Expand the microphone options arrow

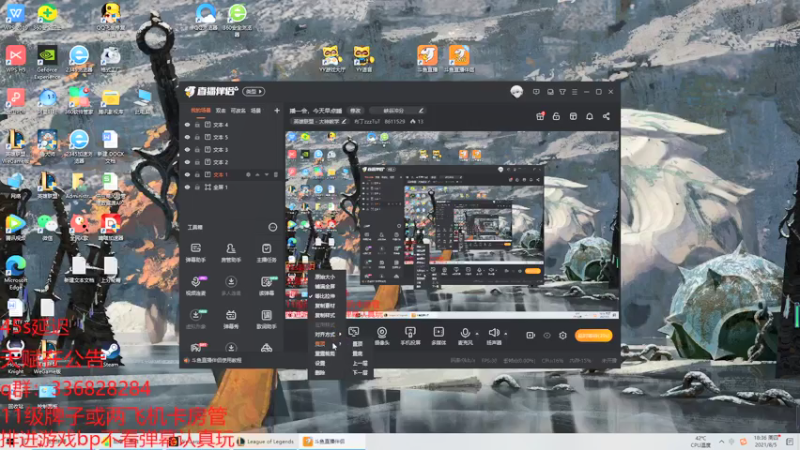click(x=477, y=334)
